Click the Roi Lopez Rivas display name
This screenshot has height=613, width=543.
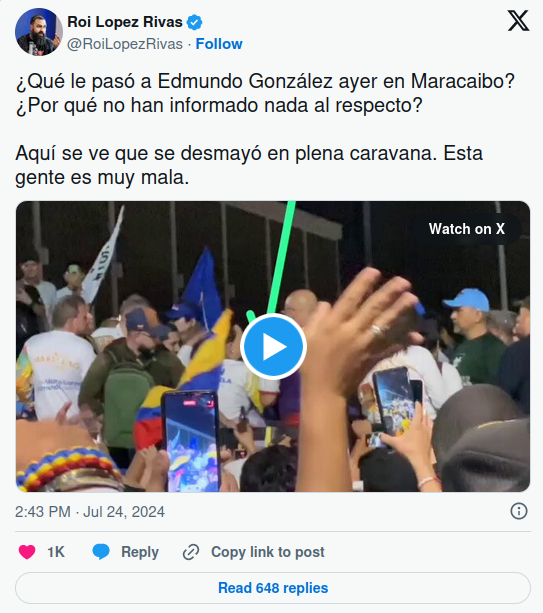125,22
